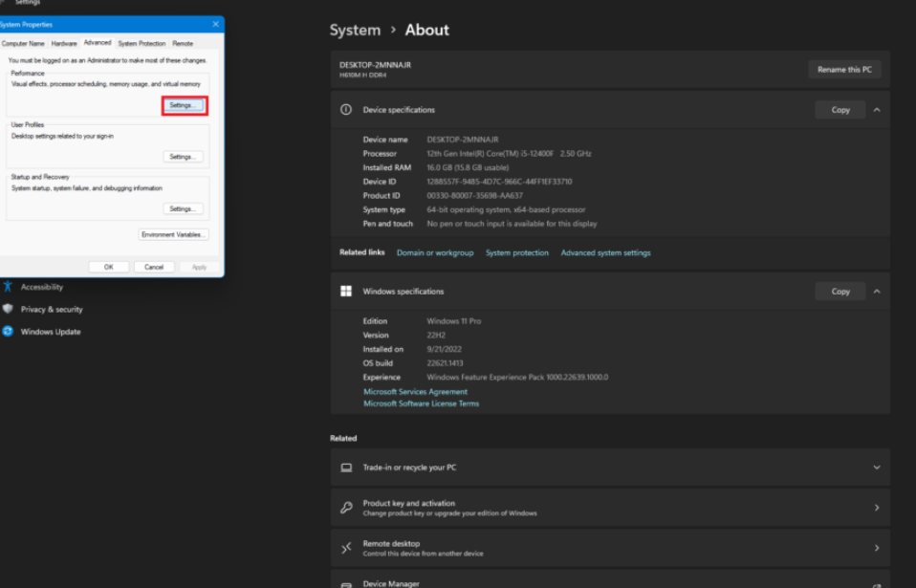Go back to System in the breadcrumb
This screenshot has width=916, height=588.
(355, 30)
